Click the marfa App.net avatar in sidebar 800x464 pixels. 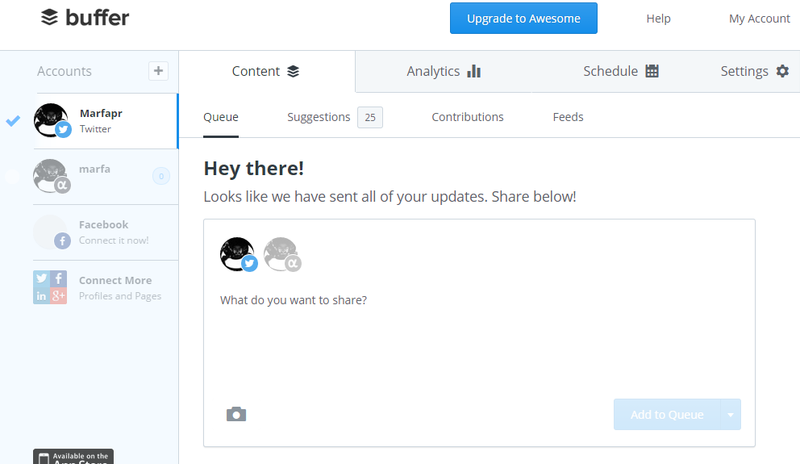point(52,176)
